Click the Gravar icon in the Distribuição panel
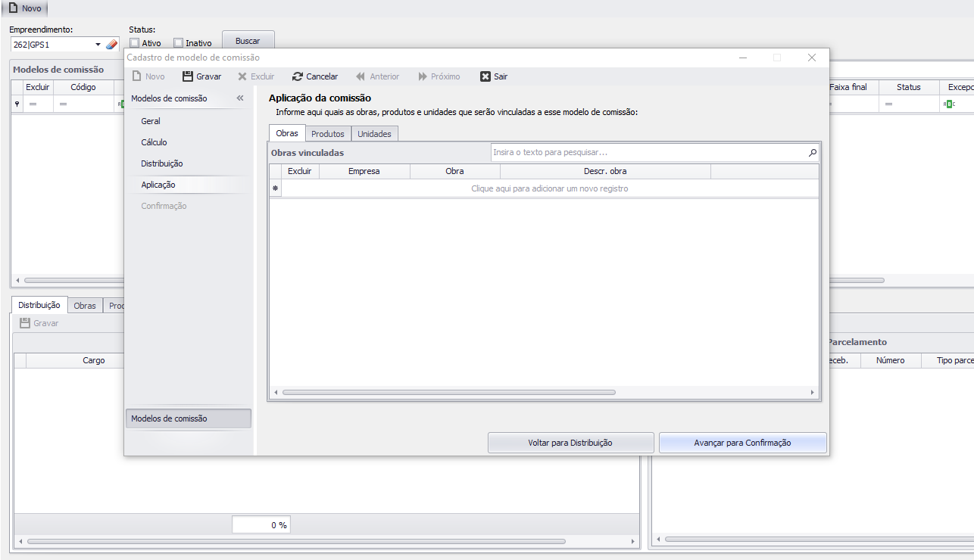The height and width of the screenshot is (560, 974). tap(25, 323)
